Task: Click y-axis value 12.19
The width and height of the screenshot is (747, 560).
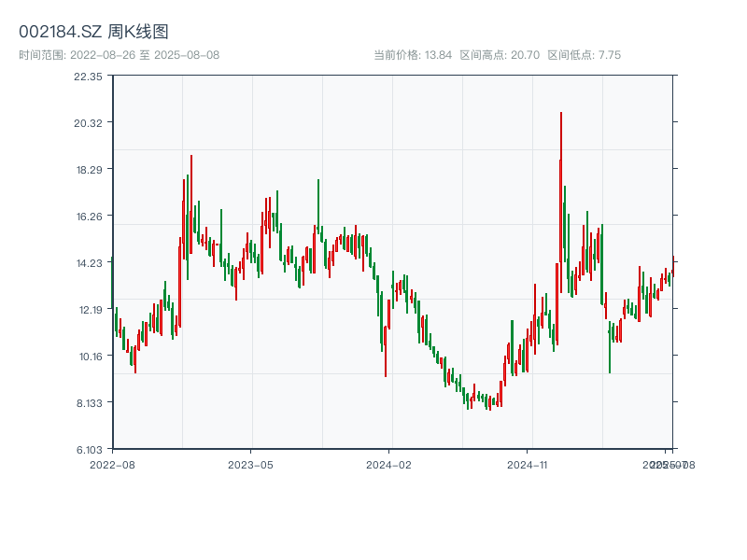Action: pyautogui.click(x=91, y=310)
